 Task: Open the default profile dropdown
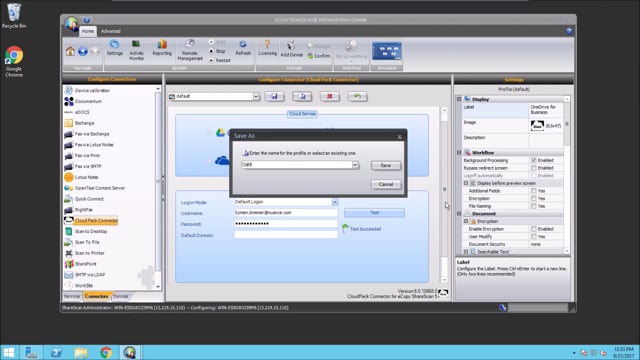256,97
